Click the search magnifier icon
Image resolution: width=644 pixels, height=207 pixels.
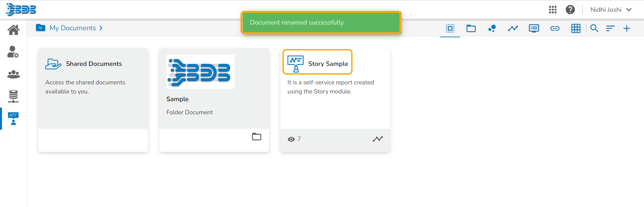click(x=594, y=29)
